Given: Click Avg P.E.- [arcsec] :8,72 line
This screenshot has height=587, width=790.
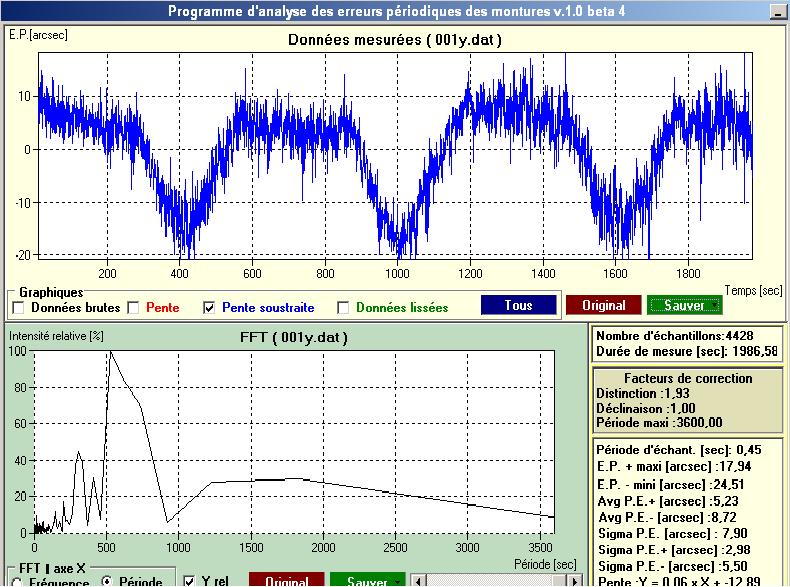Looking at the screenshot, I should [x=667, y=517].
